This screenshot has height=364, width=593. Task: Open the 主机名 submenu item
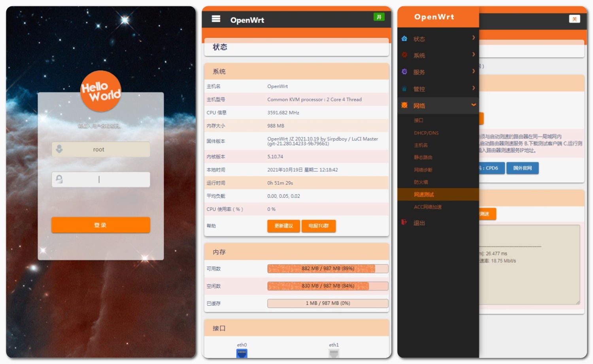[x=421, y=145]
